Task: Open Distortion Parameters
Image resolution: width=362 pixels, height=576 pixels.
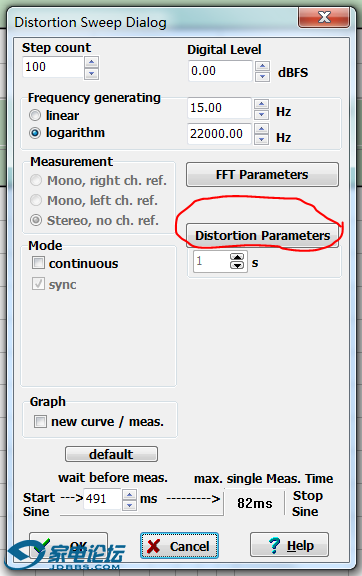Action: pos(262,235)
